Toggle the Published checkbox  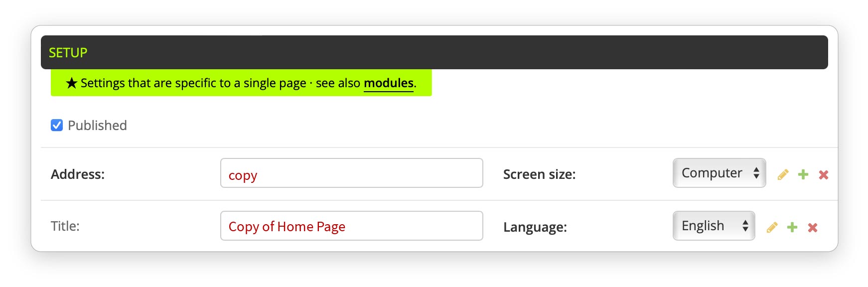(57, 125)
